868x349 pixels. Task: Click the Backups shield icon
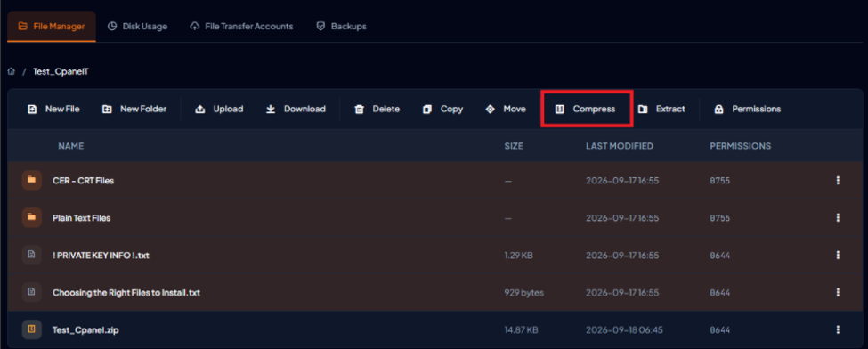coord(320,27)
